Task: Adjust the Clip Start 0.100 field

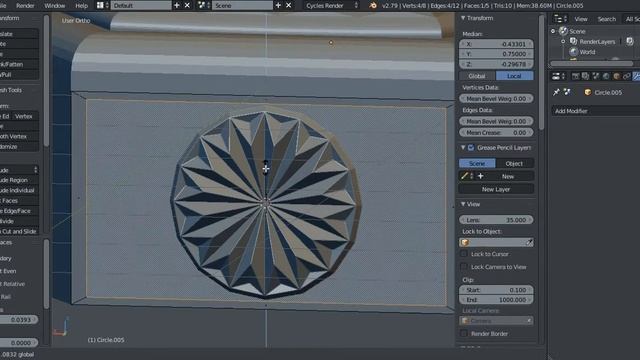Action: point(496,290)
